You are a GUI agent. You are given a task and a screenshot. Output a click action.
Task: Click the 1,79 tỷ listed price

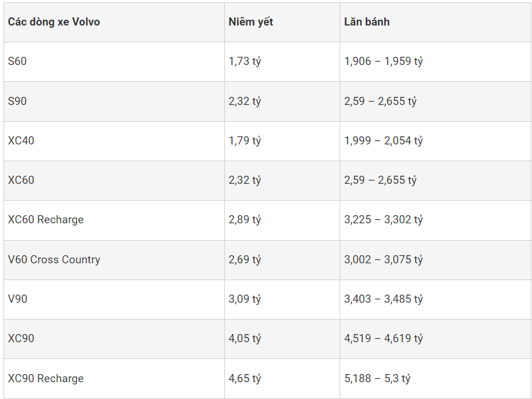245,141
